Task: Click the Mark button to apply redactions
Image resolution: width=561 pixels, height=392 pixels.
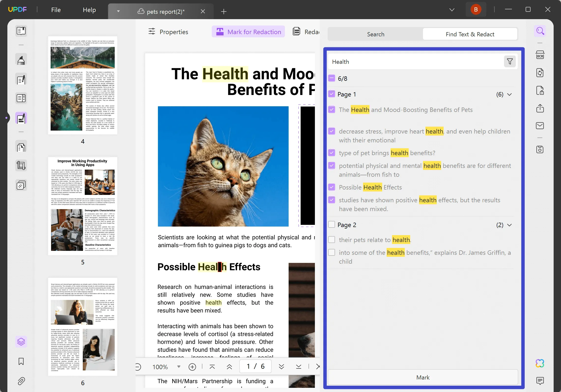Action: [422, 377]
